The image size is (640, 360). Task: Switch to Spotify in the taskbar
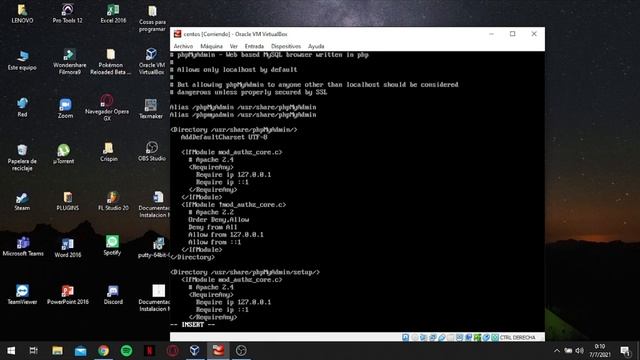[127, 351]
